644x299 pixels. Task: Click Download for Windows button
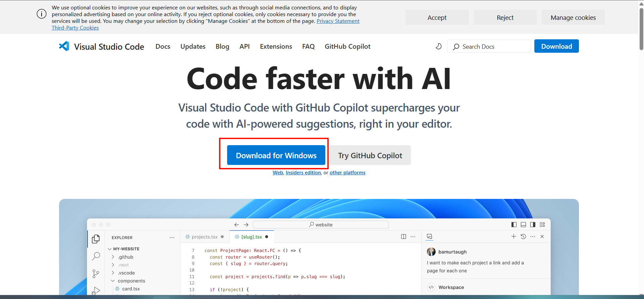[276, 155]
